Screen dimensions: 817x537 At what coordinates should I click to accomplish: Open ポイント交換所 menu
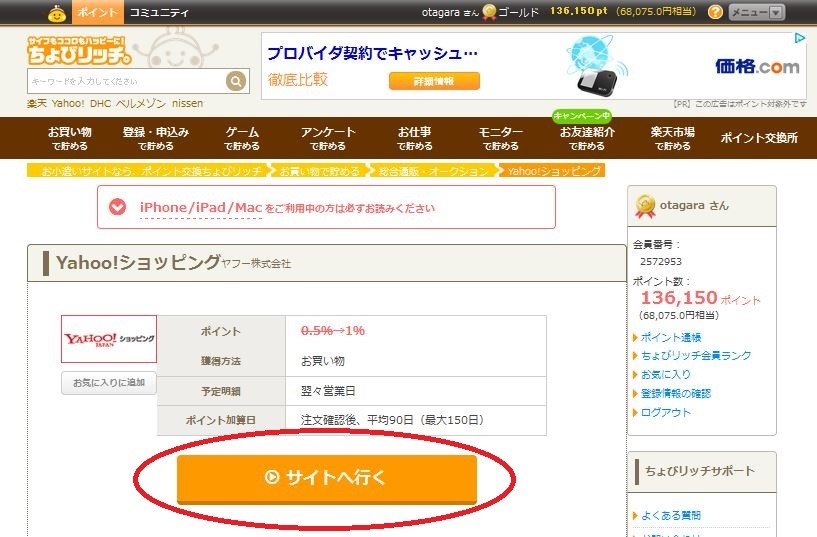(759, 138)
